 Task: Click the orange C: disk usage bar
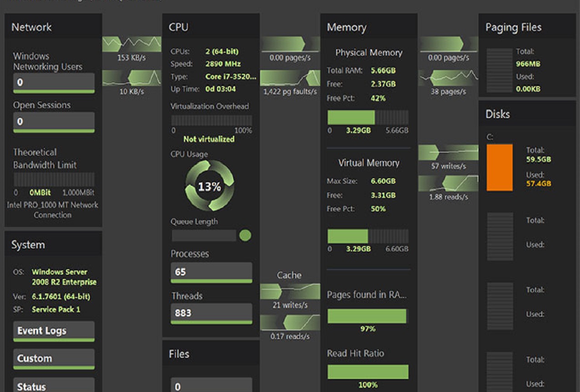point(499,167)
